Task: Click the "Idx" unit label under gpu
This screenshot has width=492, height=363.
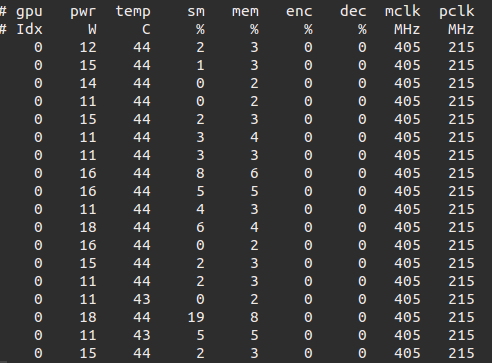Action: [x=29, y=29]
